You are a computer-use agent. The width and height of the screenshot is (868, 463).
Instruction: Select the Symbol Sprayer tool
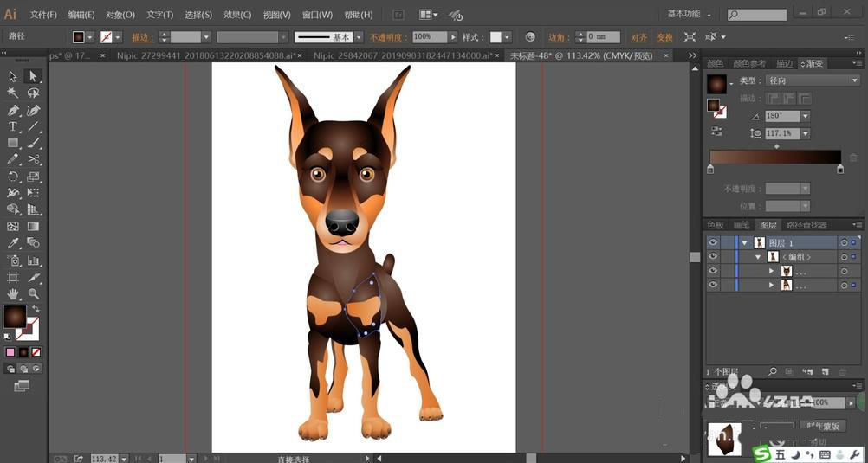(x=13, y=260)
